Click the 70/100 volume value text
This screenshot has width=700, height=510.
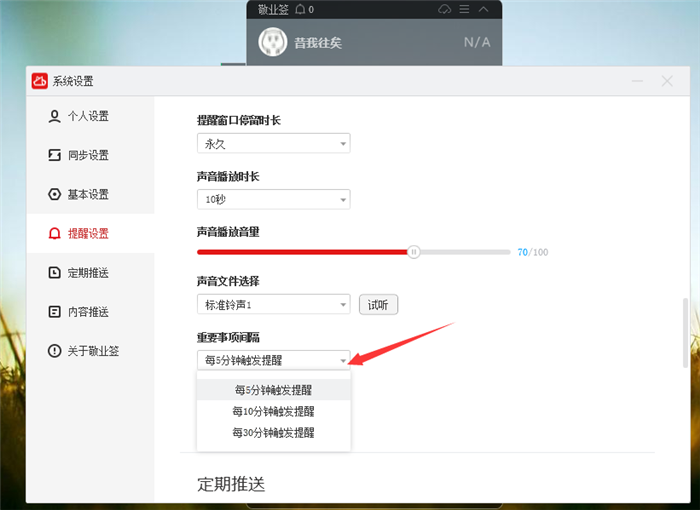pyautogui.click(x=533, y=252)
